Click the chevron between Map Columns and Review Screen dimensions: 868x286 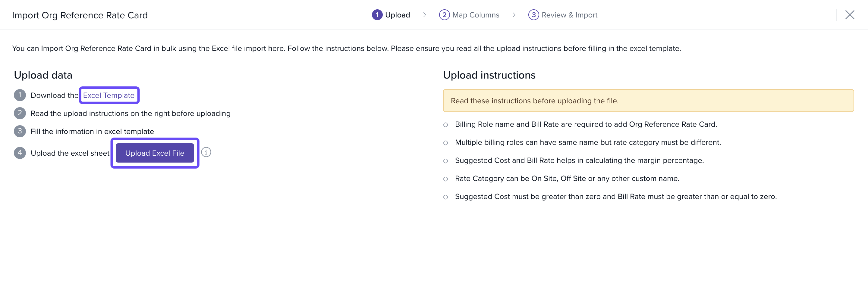click(x=514, y=15)
